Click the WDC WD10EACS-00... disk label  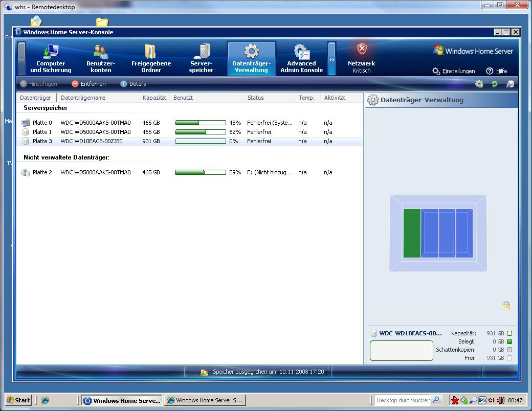point(411,333)
